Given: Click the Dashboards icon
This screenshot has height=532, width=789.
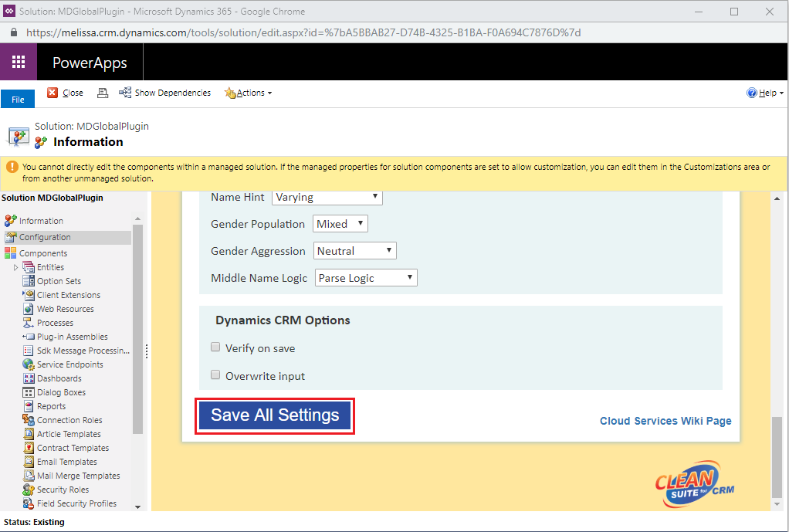Looking at the screenshot, I should click(x=29, y=378).
